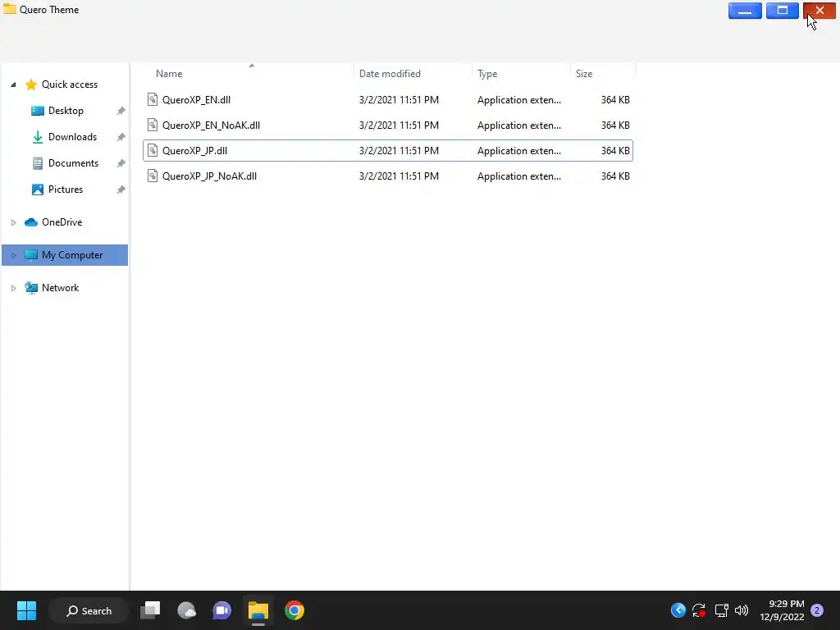Select the QueroXP_EN.dll file icon

pyautogui.click(x=153, y=99)
